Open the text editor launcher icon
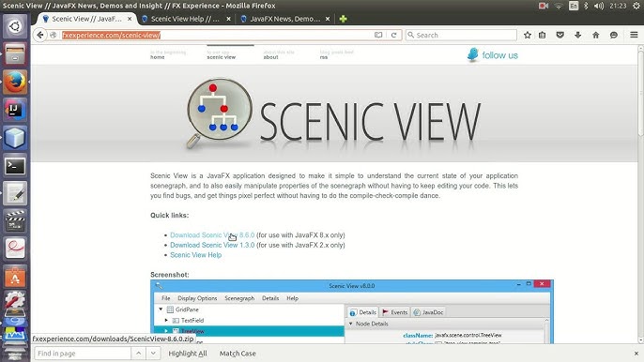Screen dimensions: 644x362 coord(15,193)
